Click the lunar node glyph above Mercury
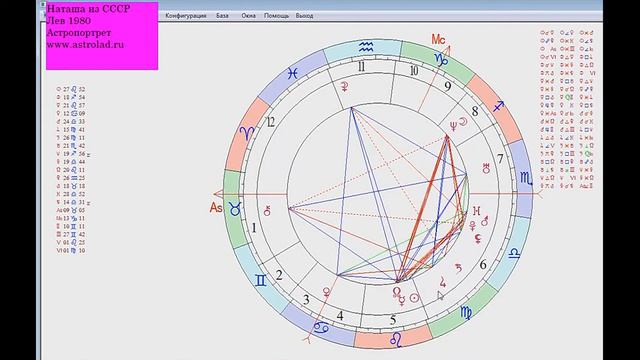This screenshot has width=640, height=360. pyautogui.click(x=397, y=291)
